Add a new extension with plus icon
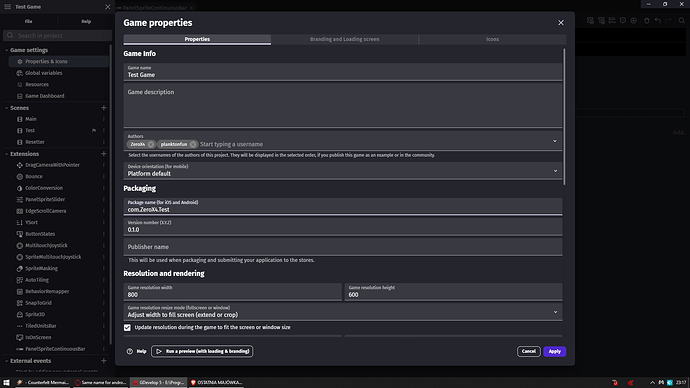 103,154
